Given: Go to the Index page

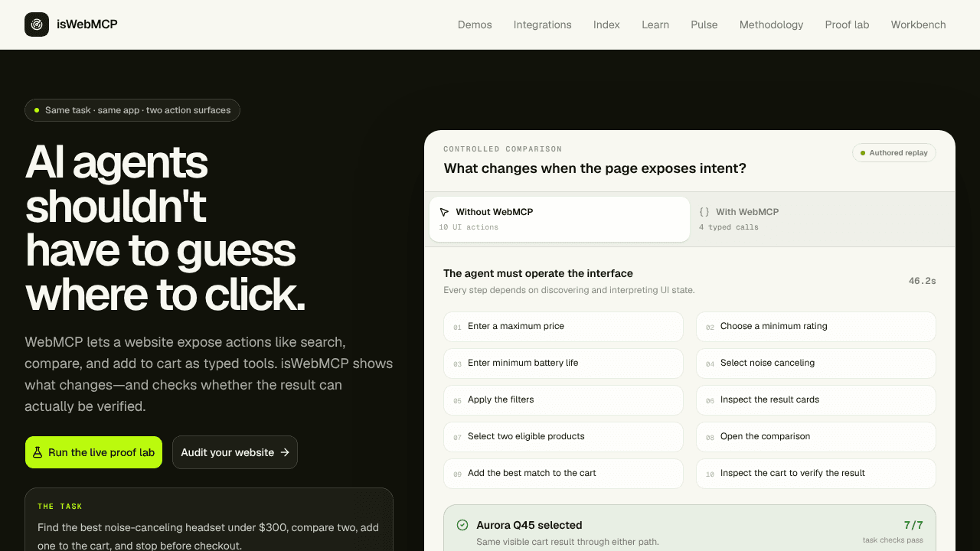Looking at the screenshot, I should point(606,24).
